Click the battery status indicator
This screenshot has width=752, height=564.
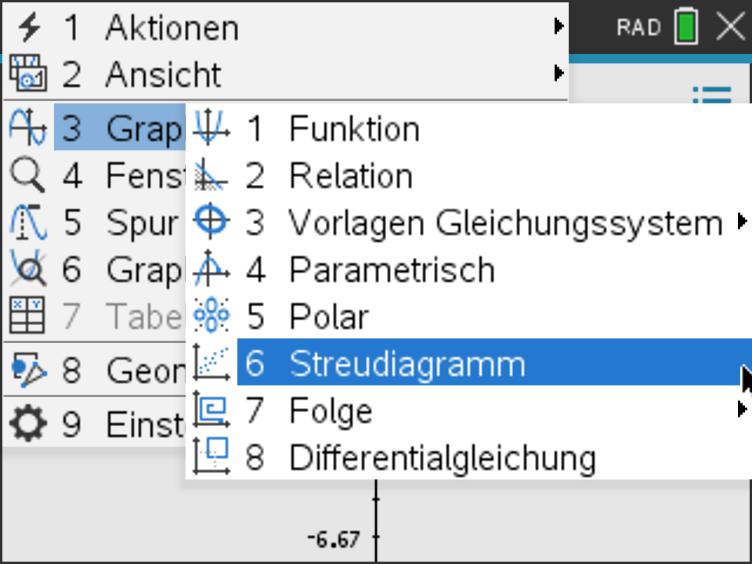[x=687, y=27]
